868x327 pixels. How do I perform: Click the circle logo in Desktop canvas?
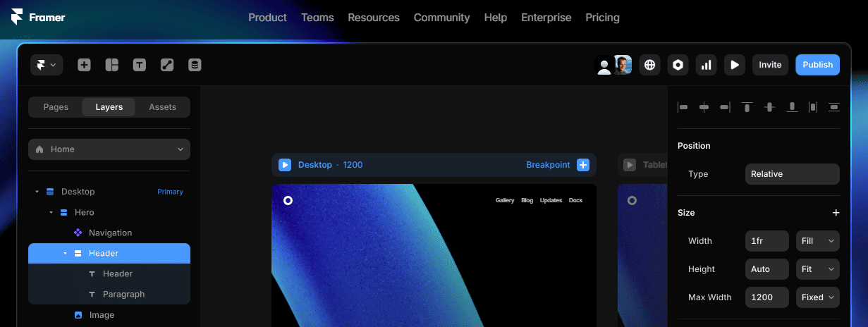[288, 201]
